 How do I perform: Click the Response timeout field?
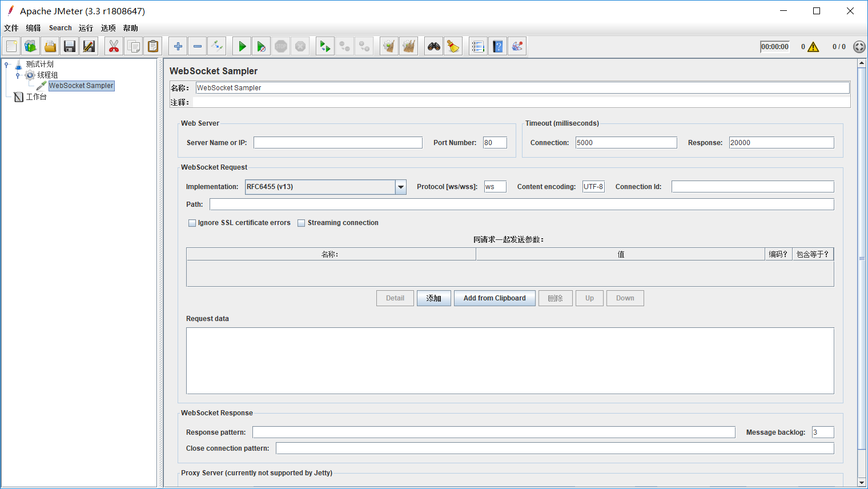coord(781,143)
